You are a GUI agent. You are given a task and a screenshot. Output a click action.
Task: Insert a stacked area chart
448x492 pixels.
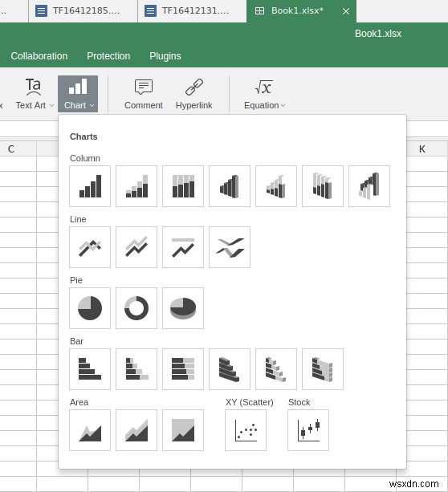click(x=136, y=430)
